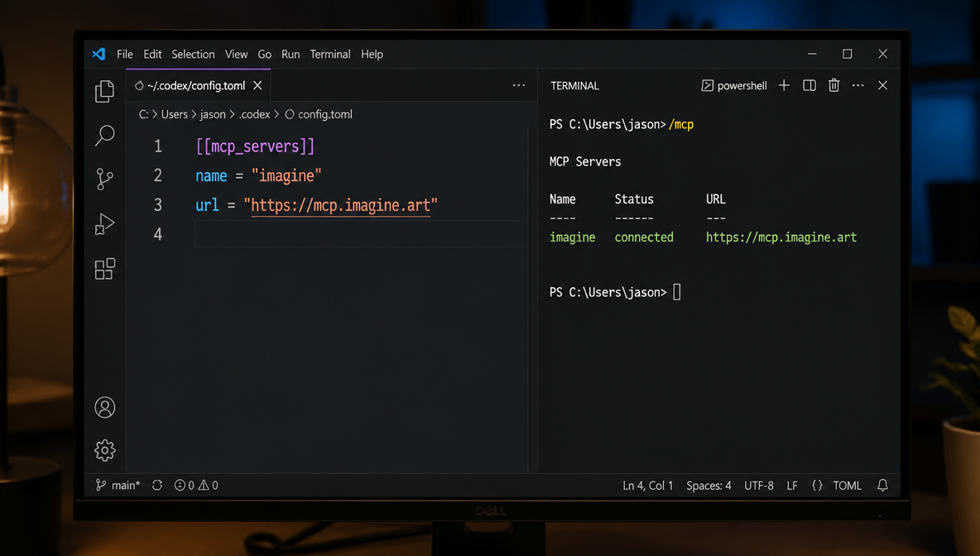Open the Source Control view
Screen dimensions: 980x556
pyautogui.click(x=104, y=180)
